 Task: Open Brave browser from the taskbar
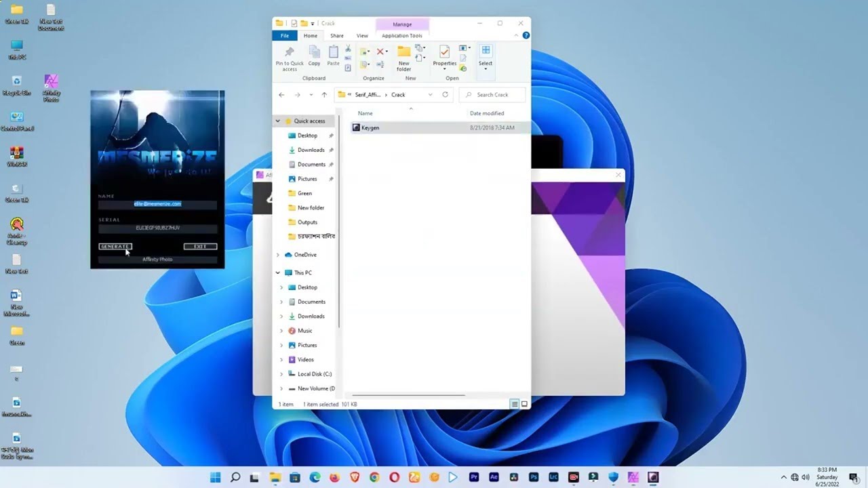pos(354,477)
